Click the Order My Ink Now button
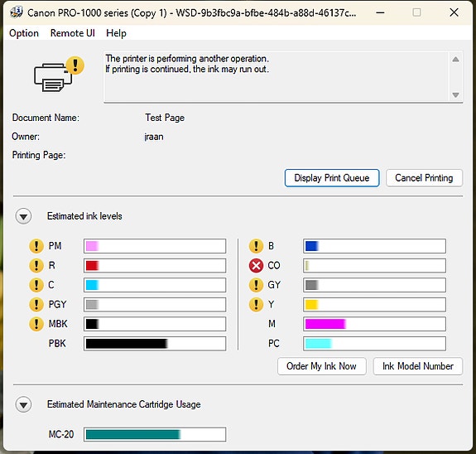476x454 pixels. coord(321,366)
